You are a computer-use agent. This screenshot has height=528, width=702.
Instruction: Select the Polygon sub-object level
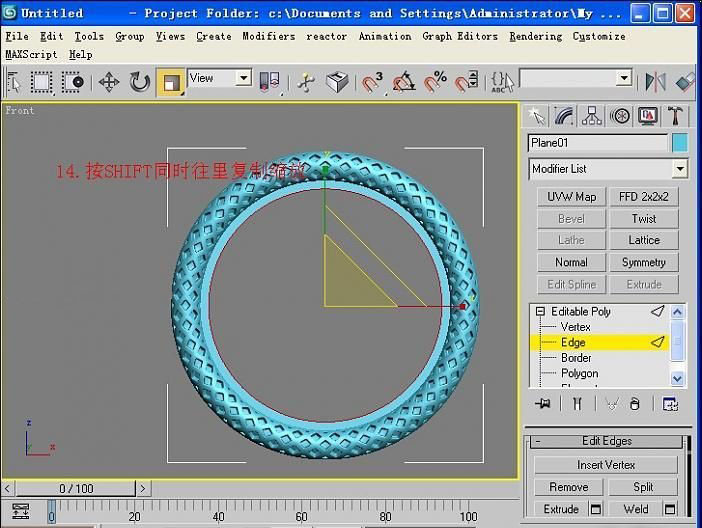579,373
